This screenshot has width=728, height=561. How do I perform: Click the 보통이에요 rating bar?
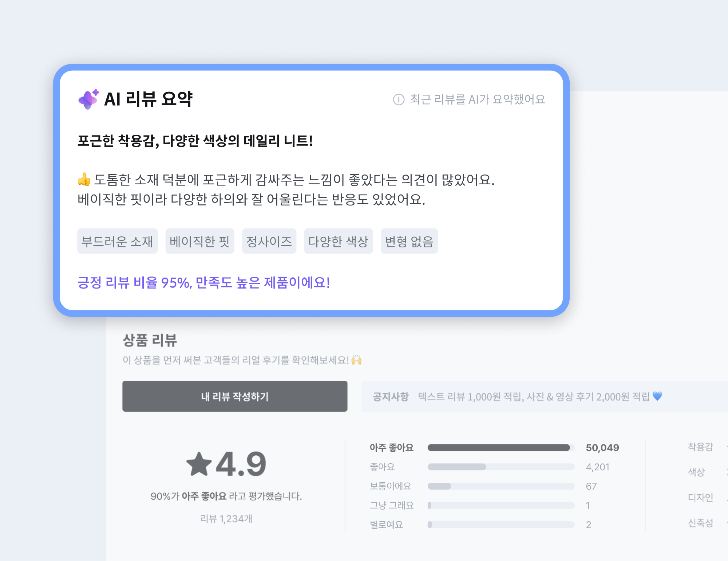point(500,486)
